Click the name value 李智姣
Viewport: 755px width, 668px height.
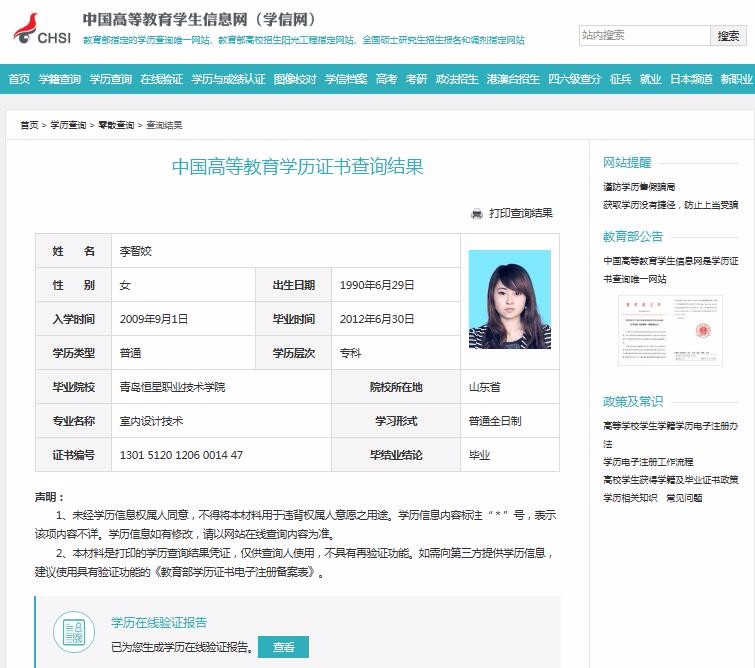pyautogui.click(x=136, y=251)
